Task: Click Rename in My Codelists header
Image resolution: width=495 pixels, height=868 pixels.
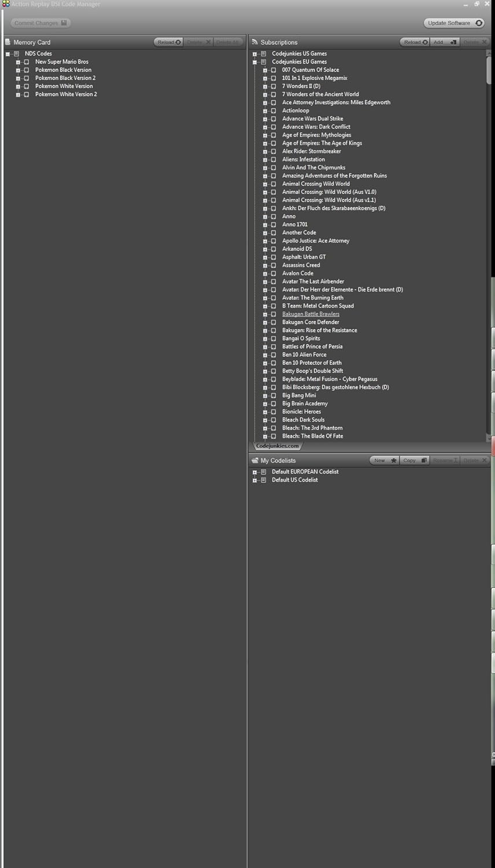Action: (445, 461)
